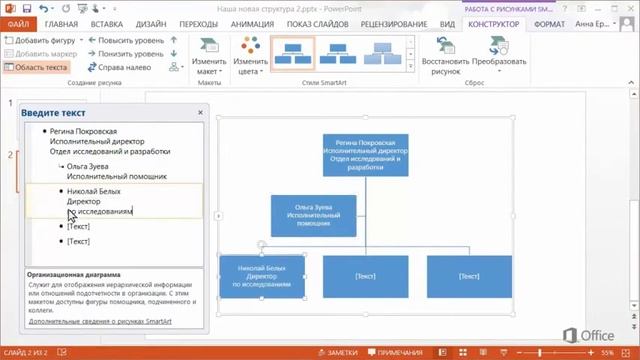Screen dimensions: 640x360
Task: Toggle Область текста pane button
Action: pos(36,67)
